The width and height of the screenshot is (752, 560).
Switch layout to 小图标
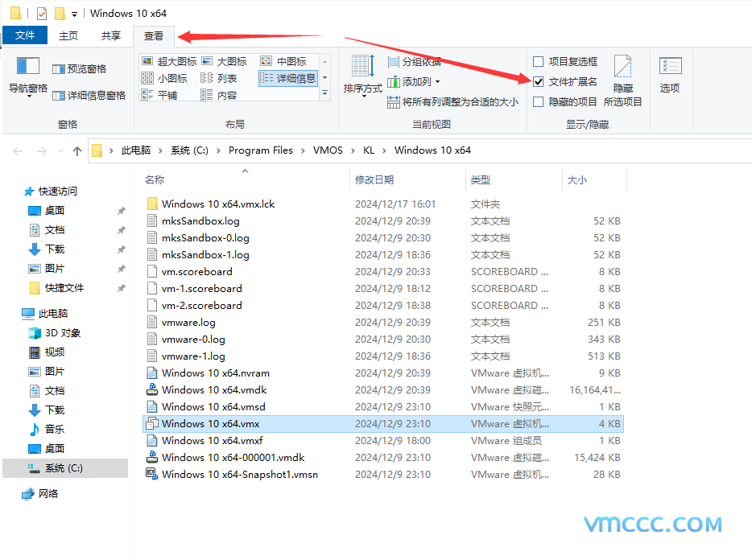164,78
